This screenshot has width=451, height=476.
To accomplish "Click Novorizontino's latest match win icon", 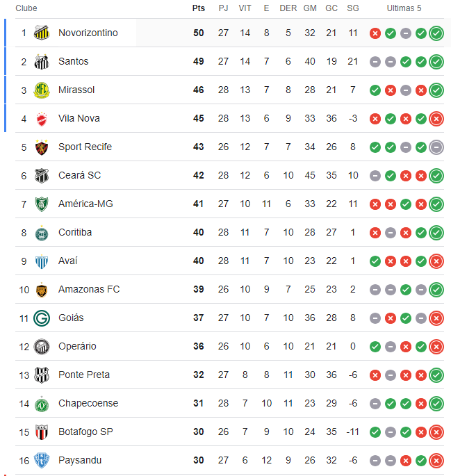I will tap(436, 33).
